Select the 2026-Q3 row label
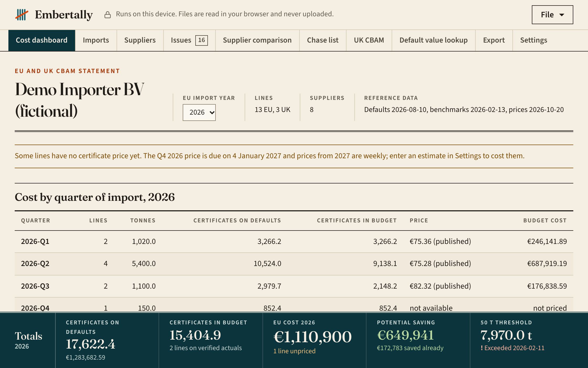 click(x=35, y=286)
